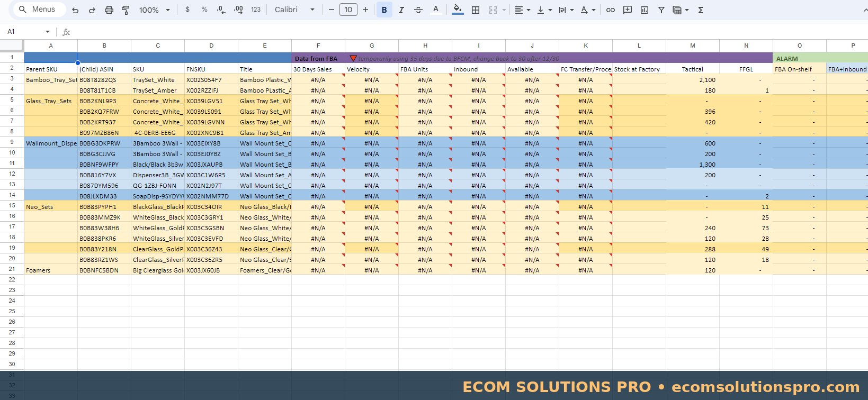Open the vertical align dropdown

tap(544, 10)
